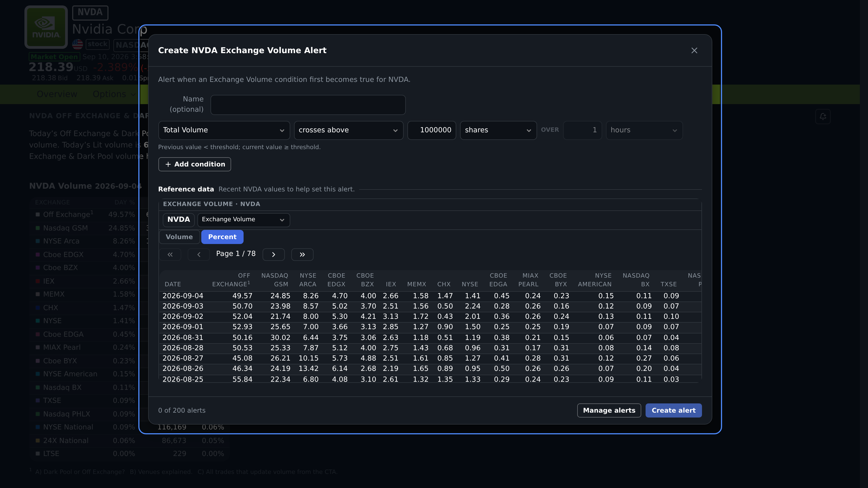Click the 2026-08-31 date row

click(x=430, y=338)
